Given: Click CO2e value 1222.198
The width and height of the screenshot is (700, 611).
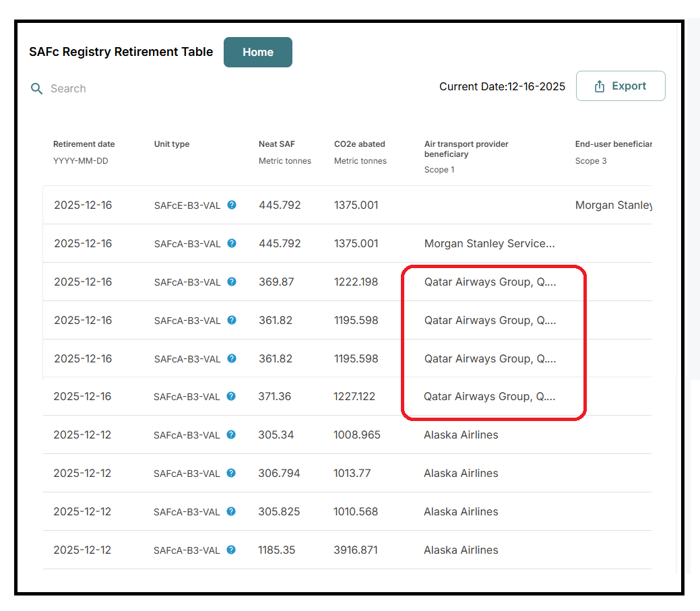Looking at the screenshot, I should click(x=356, y=282).
